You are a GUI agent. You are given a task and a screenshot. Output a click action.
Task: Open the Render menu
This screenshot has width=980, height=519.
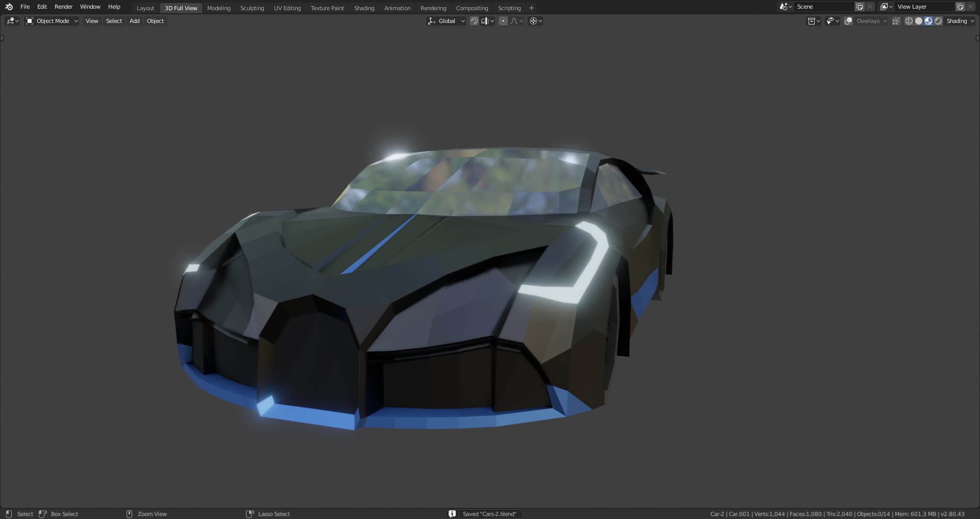[x=63, y=7]
